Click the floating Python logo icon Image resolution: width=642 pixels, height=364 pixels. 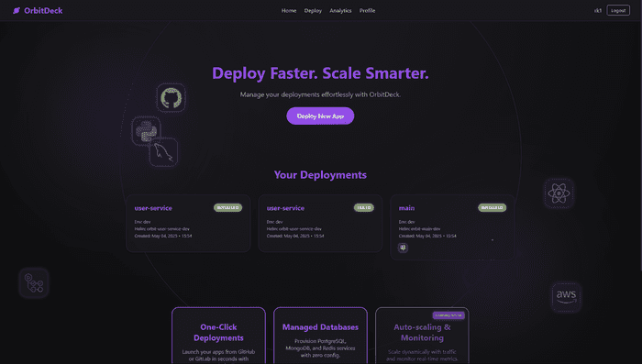pos(146,131)
